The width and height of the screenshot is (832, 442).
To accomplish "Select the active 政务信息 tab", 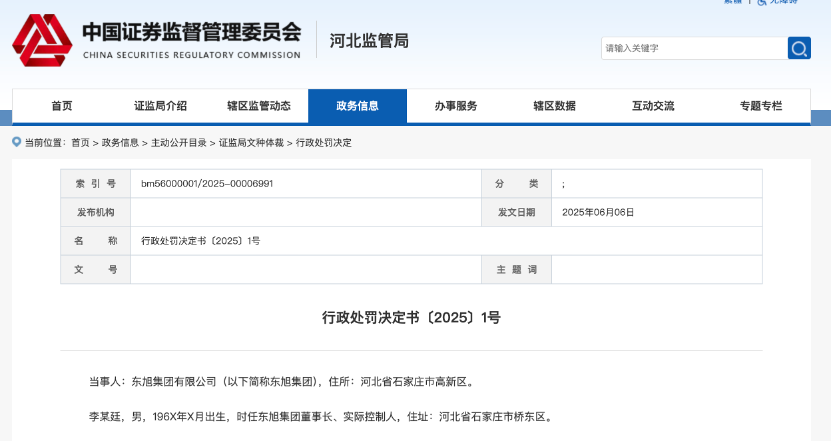I will (357, 106).
